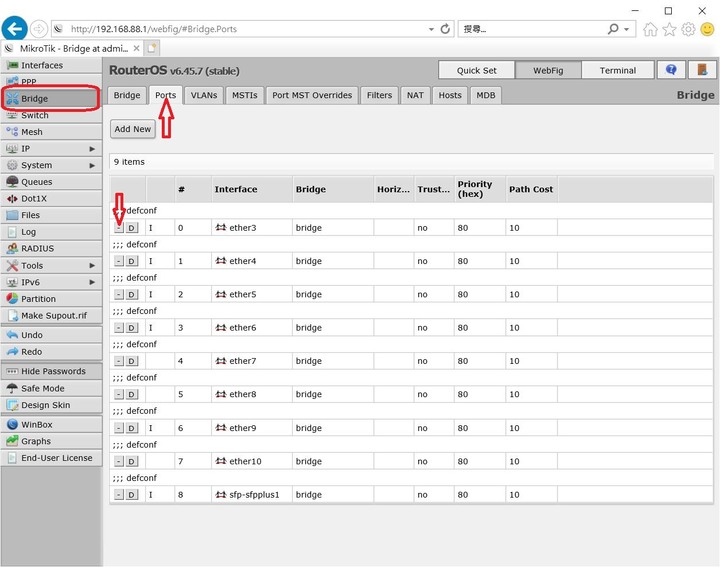Viewport: 720px width, 567px height.
Task: Open Mesh in the sidebar
Action: (51, 132)
